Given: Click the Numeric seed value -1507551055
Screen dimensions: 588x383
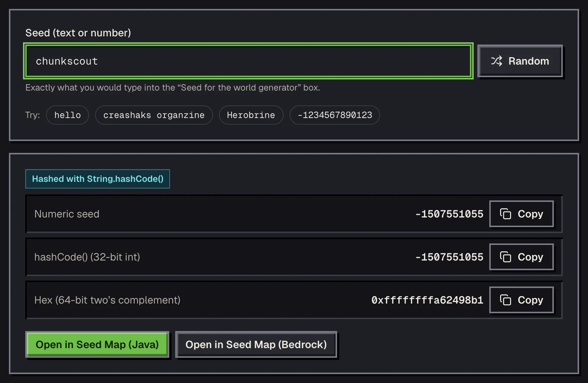Looking at the screenshot, I should point(449,214).
